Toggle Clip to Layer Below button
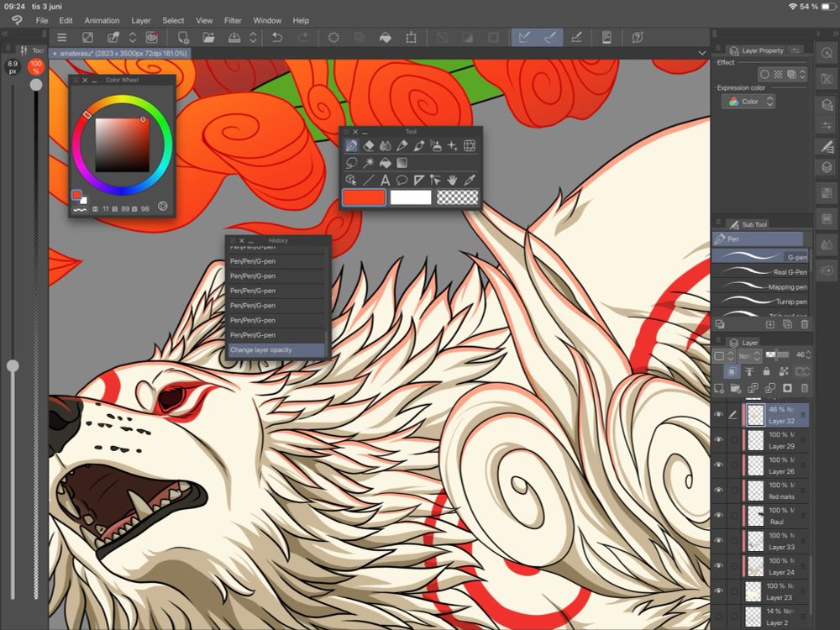The width and height of the screenshot is (840, 630). pos(732,371)
